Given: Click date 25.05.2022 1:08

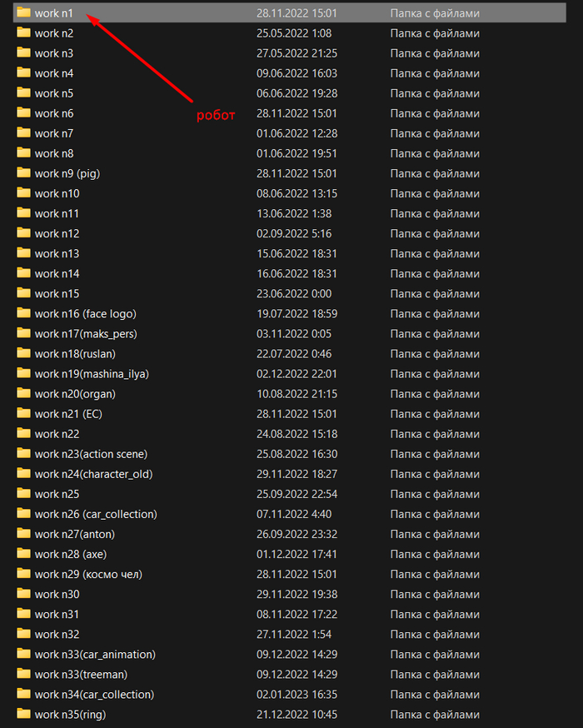Looking at the screenshot, I should click(x=294, y=33).
